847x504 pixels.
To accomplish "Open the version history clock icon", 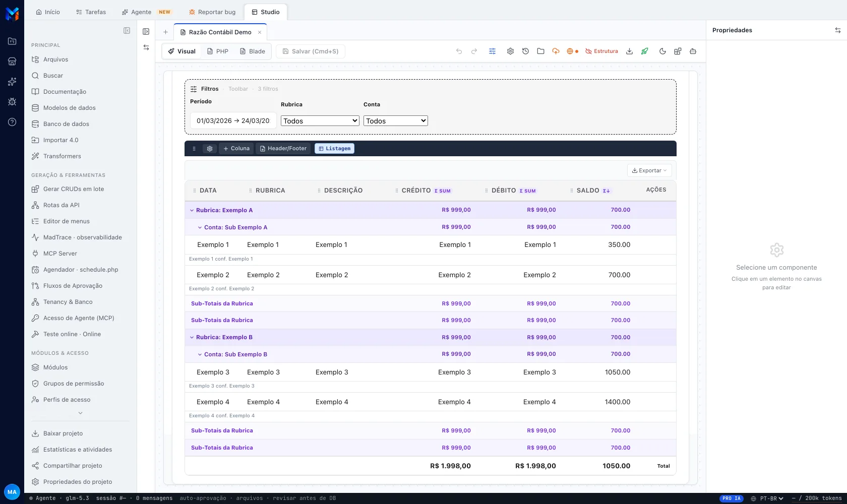I will 525,51.
